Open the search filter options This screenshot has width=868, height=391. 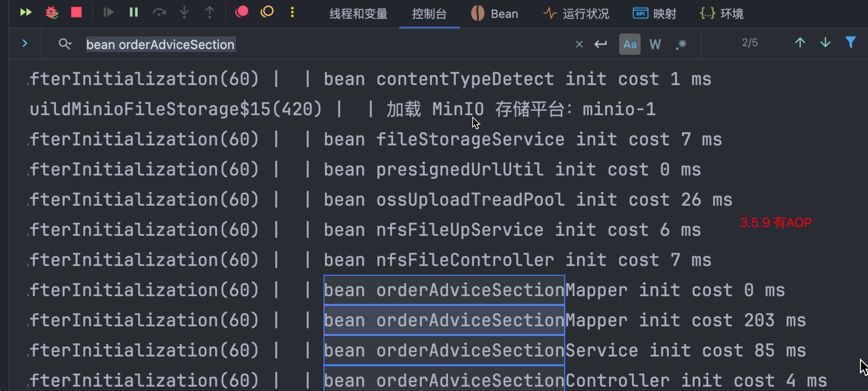(x=852, y=42)
